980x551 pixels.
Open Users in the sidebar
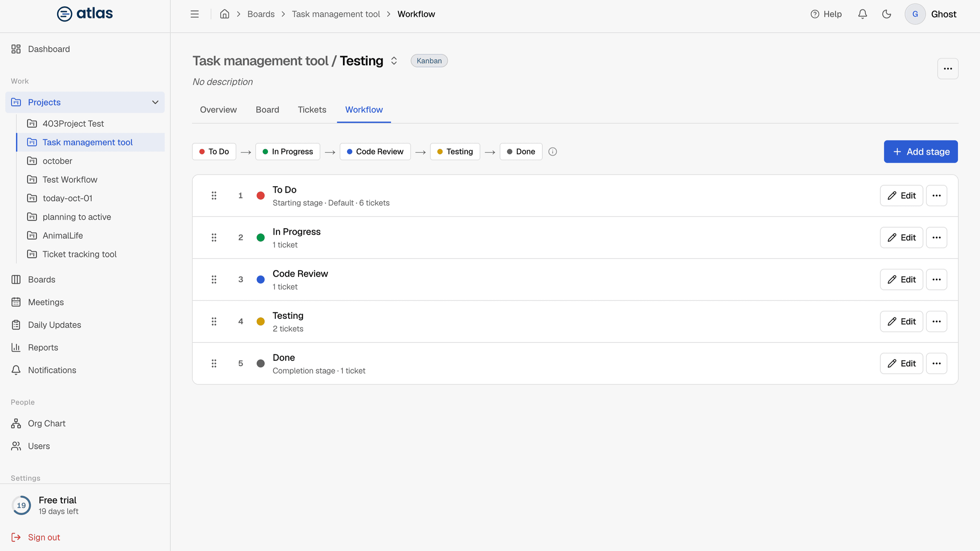[x=85, y=446]
